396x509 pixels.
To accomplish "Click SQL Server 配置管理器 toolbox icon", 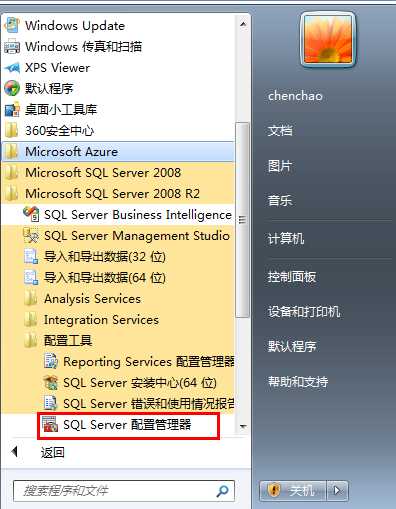I will [50, 424].
